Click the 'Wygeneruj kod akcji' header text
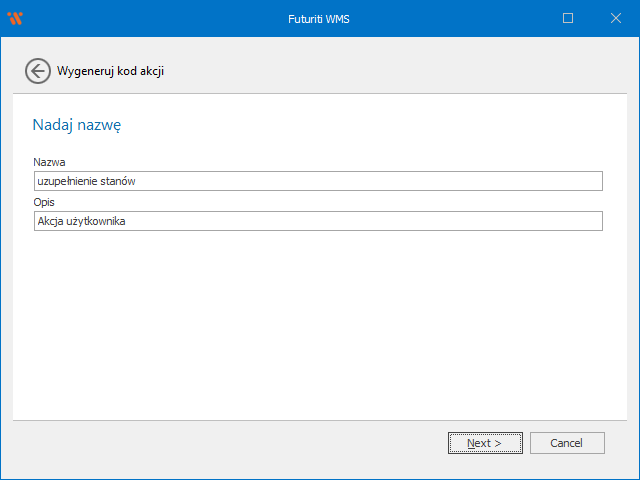This screenshot has width=640, height=480. coord(110,71)
